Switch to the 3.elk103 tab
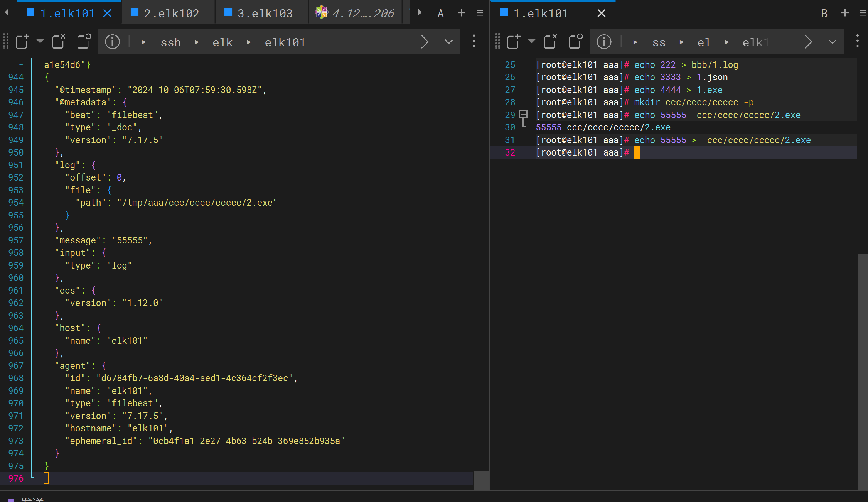This screenshot has height=502, width=868. pos(261,13)
